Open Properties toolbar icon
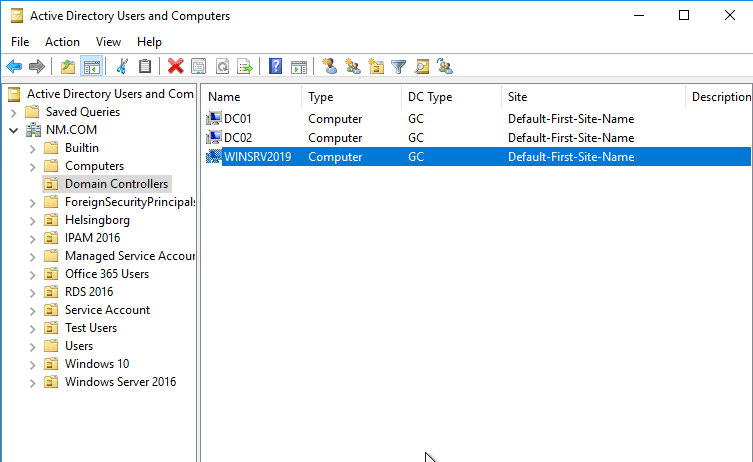Viewport: 753px width, 462px height. coord(198,66)
